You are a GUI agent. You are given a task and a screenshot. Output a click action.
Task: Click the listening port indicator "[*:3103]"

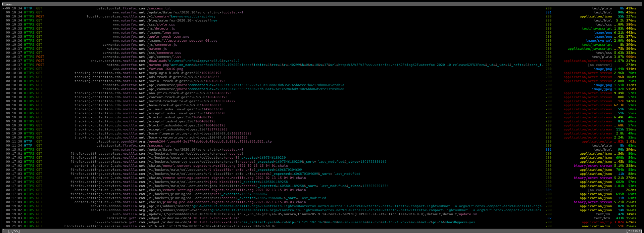click(x=634, y=231)
